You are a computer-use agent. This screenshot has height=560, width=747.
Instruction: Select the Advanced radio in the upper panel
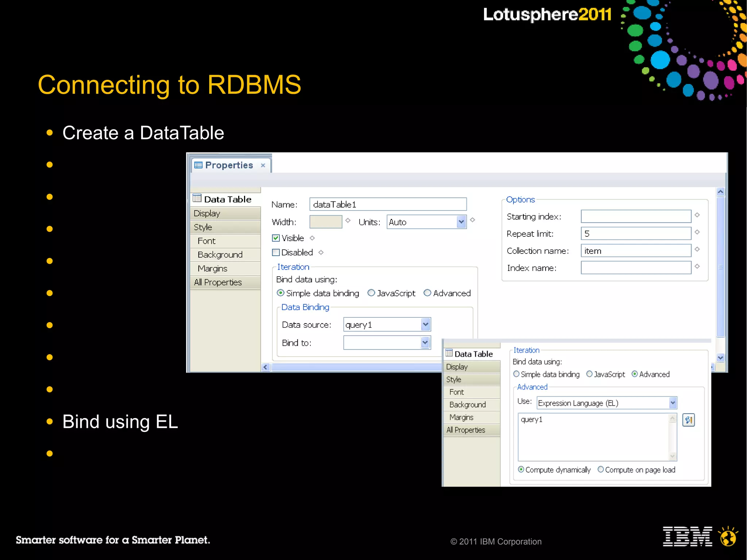tap(427, 293)
